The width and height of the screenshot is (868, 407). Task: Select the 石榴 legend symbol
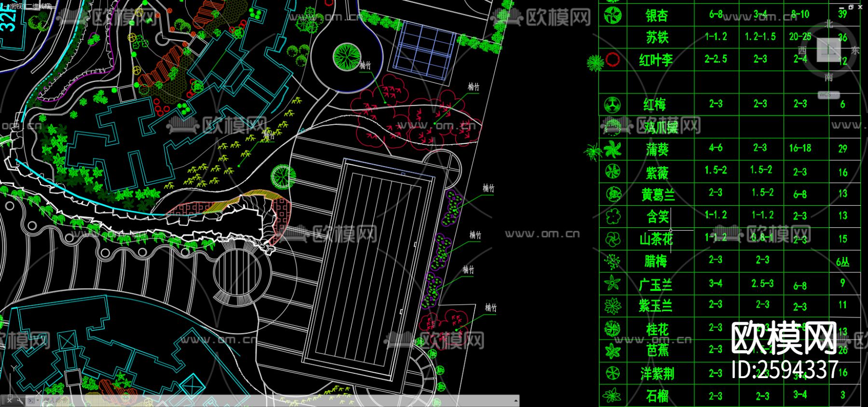click(613, 395)
